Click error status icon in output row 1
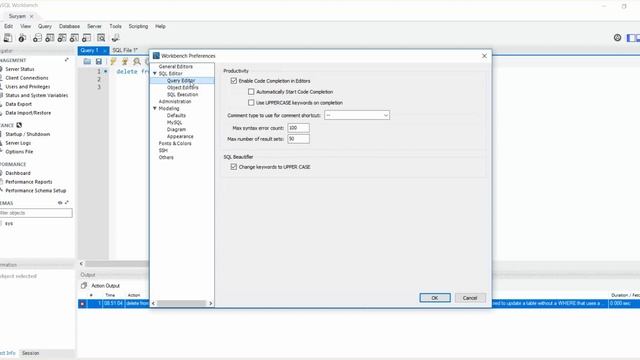640x360 pixels. [x=82, y=304]
